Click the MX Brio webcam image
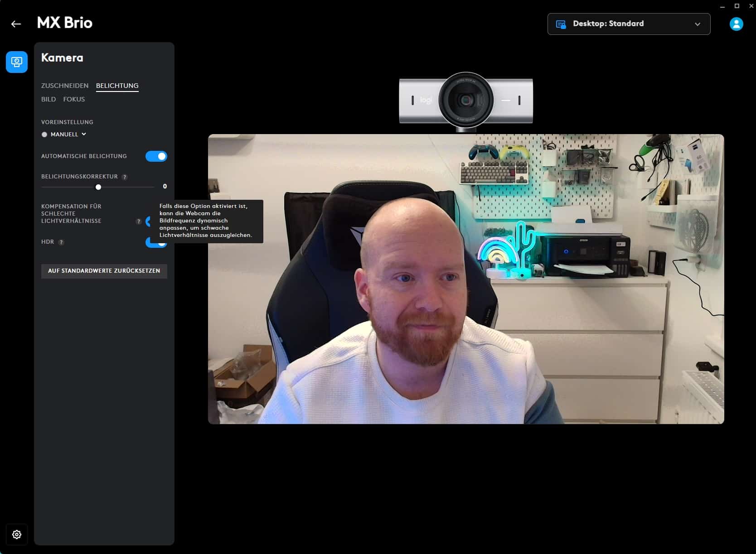The image size is (756, 554). pos(465,101)
